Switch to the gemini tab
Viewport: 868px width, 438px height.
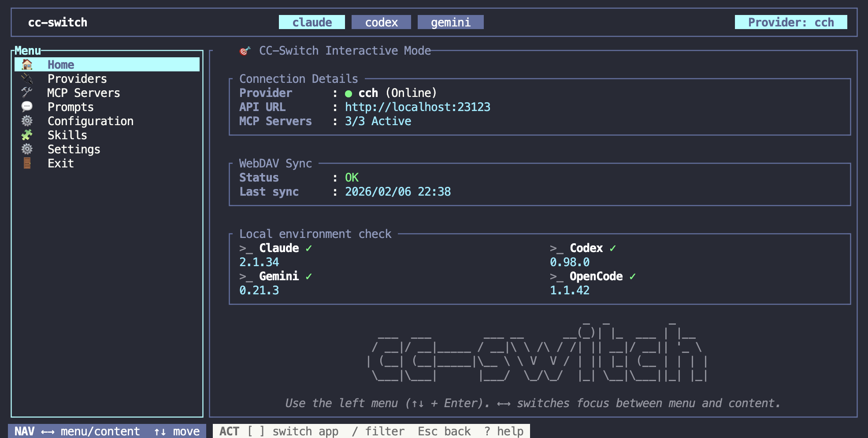point(450,22)
